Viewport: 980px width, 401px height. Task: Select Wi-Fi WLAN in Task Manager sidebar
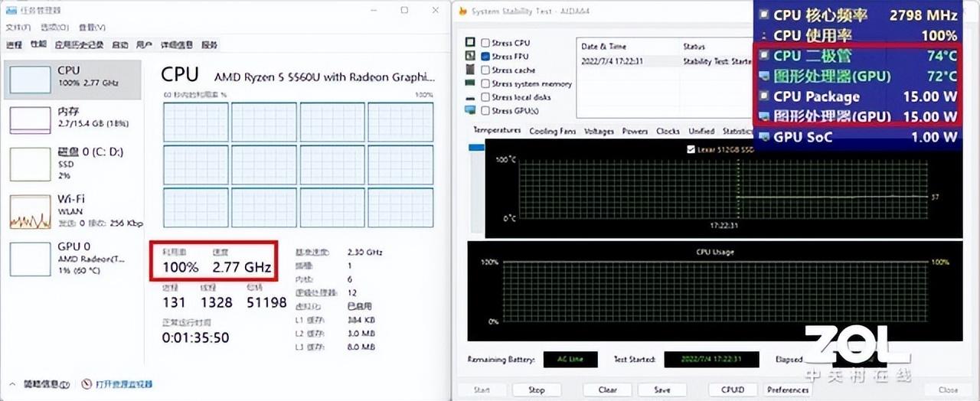point(73,210)
